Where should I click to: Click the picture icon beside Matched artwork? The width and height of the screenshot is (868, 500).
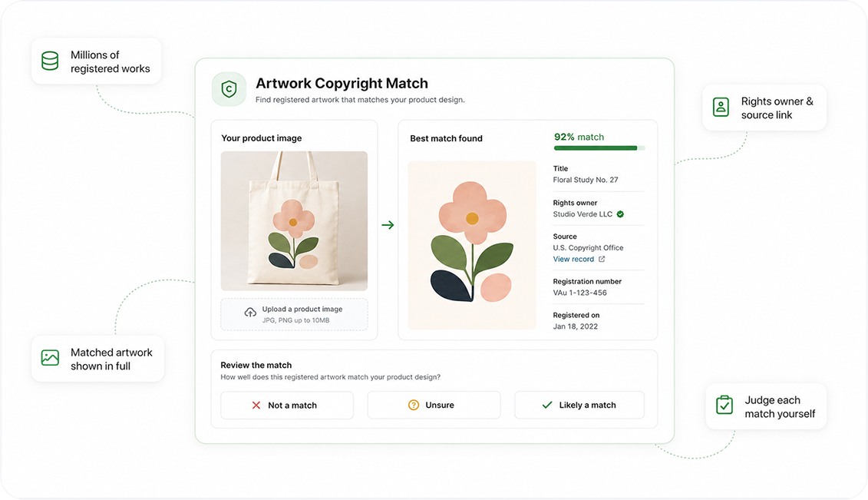50,358
